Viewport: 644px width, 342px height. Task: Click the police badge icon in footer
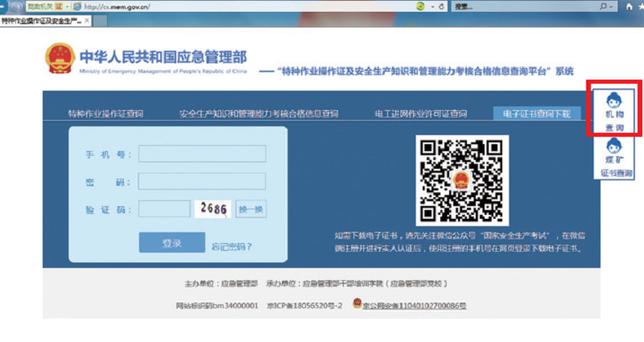[x=357, y=305]
